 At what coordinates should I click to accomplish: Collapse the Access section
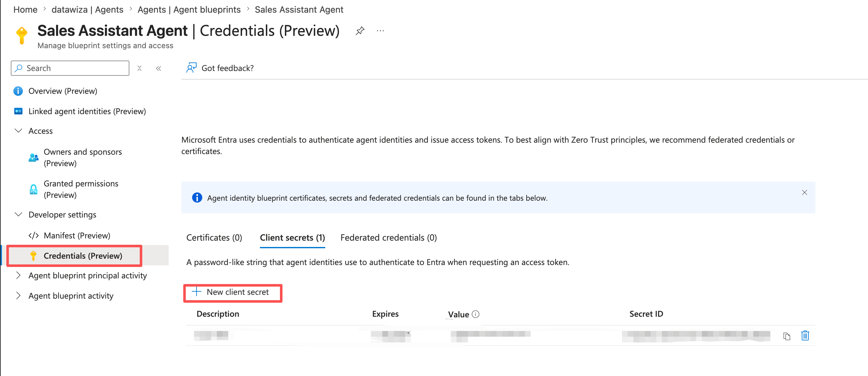click(x=18, y=131)
